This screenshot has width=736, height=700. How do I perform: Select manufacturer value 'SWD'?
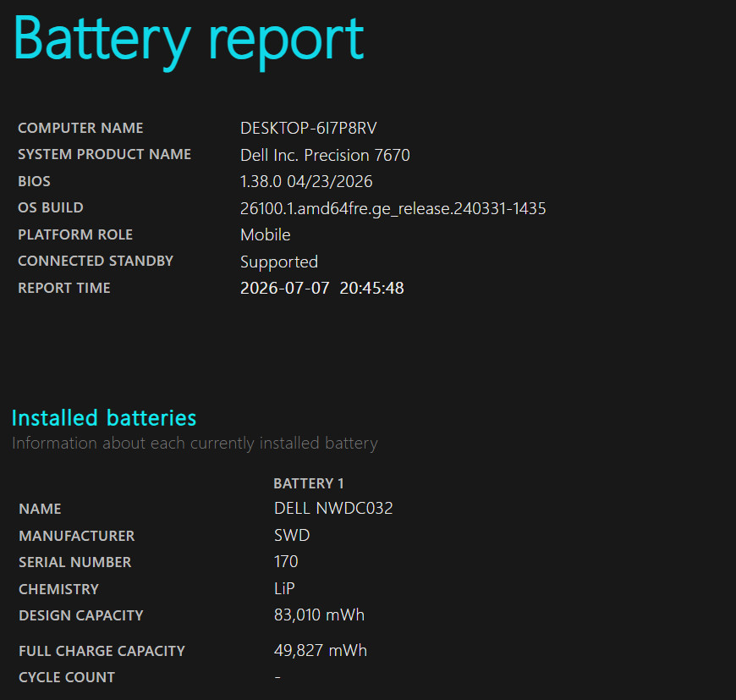(x=292, y=535)
